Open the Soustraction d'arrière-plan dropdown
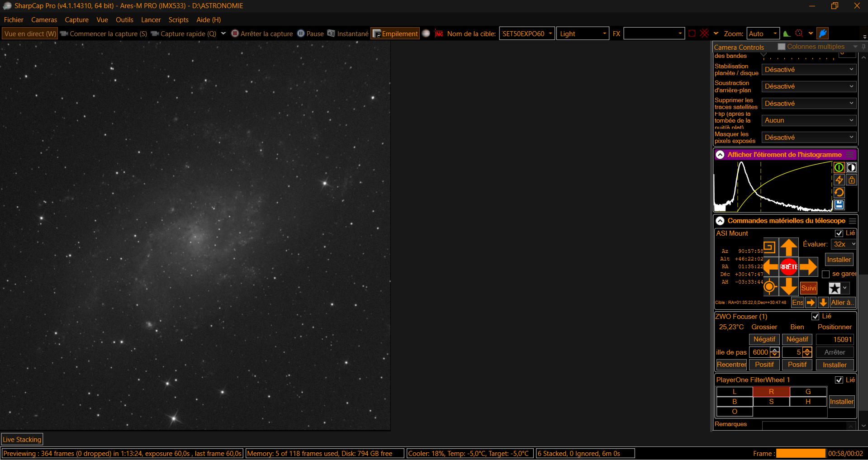The image size is (868, 460). coord(809,86)
